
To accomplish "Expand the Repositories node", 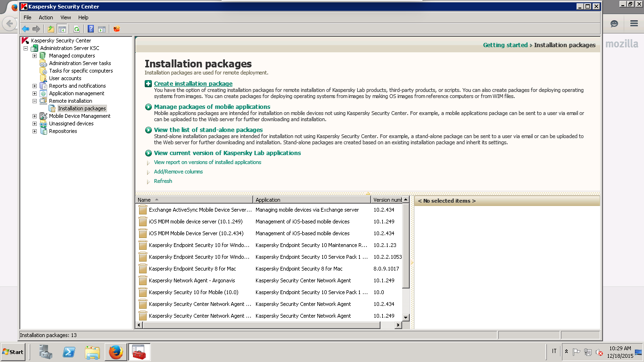I will point(34,131).
